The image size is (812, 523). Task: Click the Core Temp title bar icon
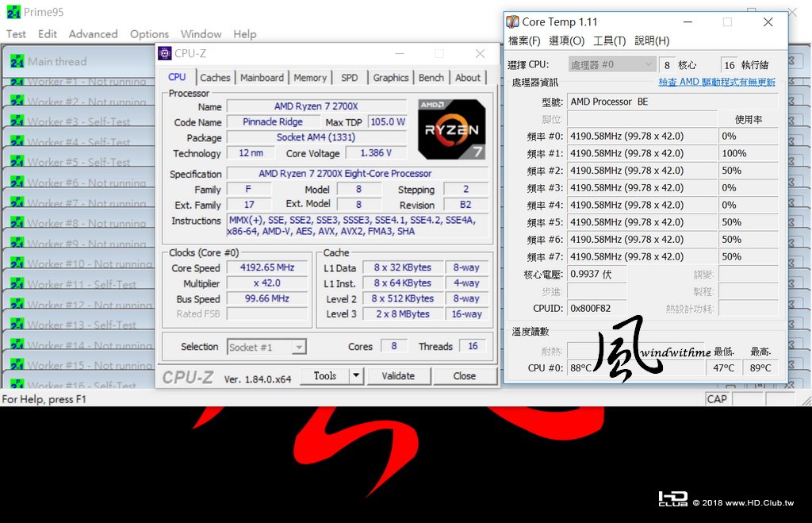point(513,21)
